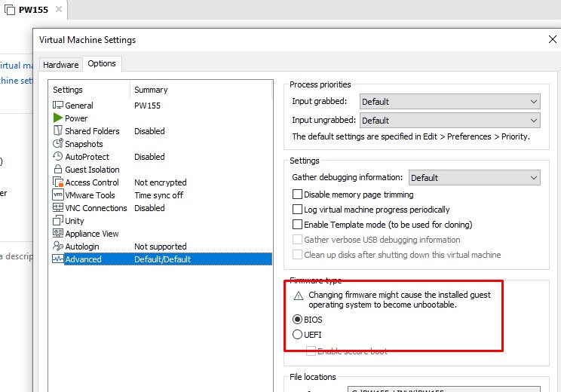Click the VNC Connections icon
This screenshot has height=392, width=561.
[57, 207]
